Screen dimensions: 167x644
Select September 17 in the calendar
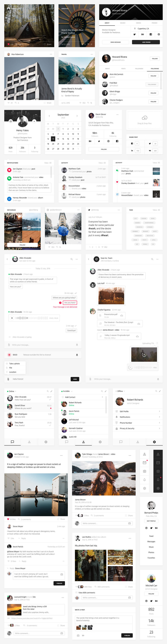73,139
